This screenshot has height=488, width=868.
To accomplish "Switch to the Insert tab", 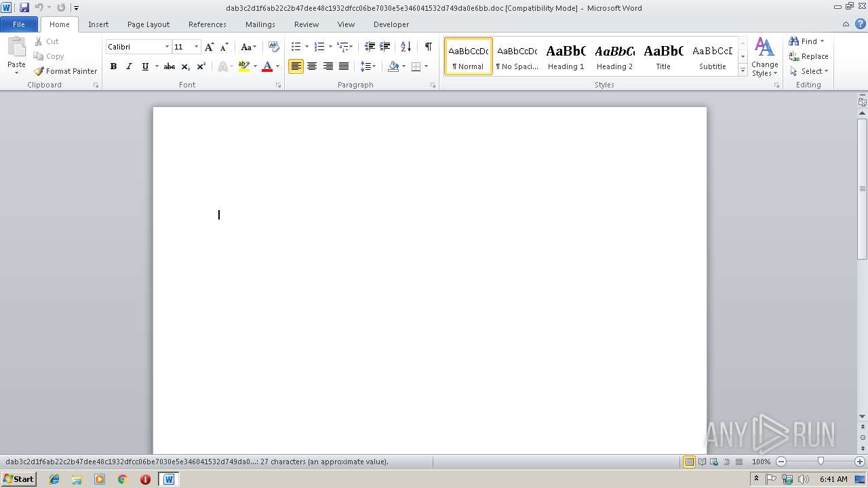I will [x=98, y=24].
